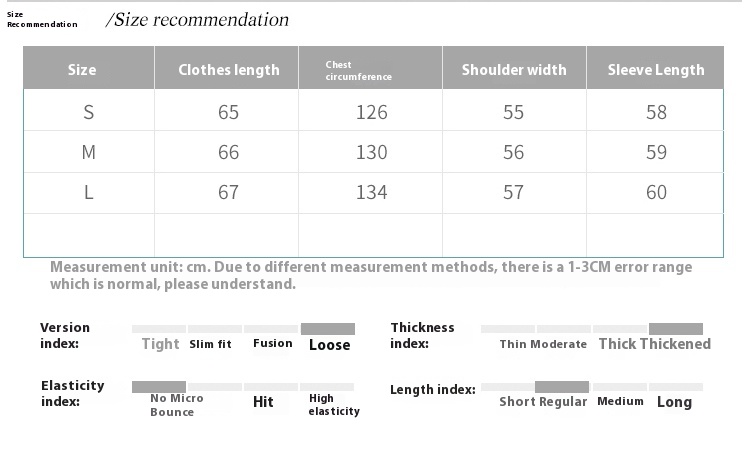754x449 pixels.
Task: Select the Regular length index bar
Action: point(562,387)
